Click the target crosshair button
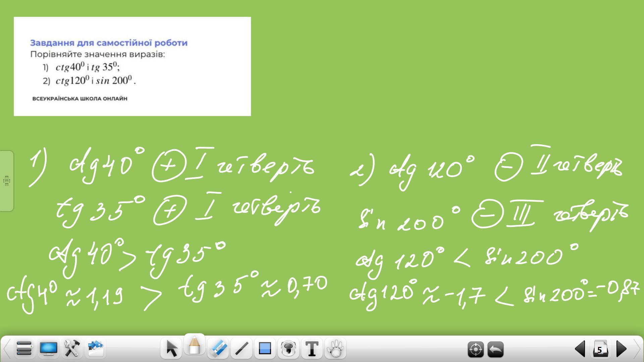 476,350
